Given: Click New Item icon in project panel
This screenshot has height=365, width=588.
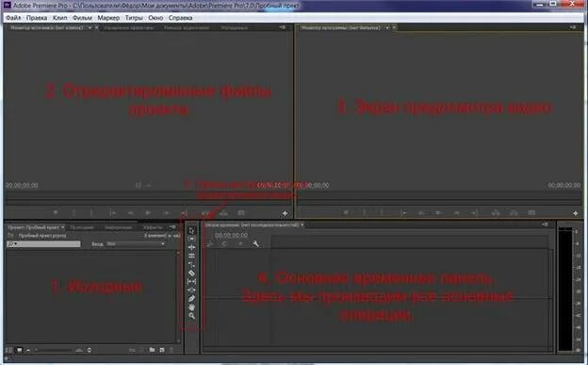Looking at the screenshot, I should (162, 350).
